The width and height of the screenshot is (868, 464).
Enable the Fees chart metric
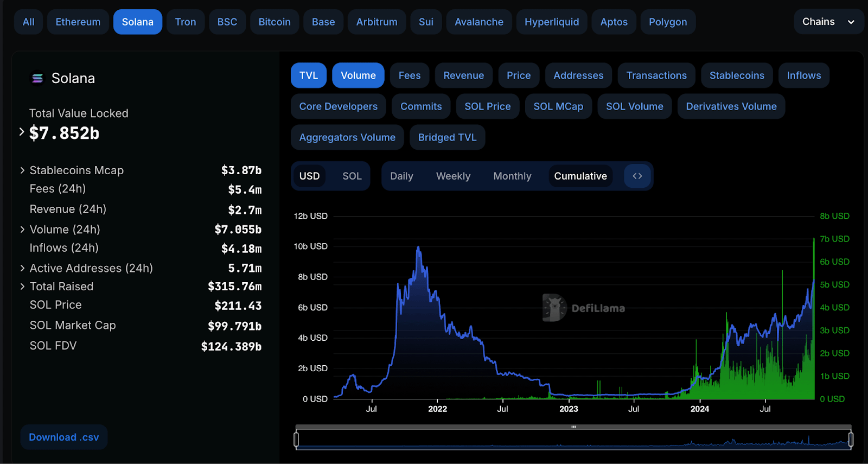tap(409, 75)
